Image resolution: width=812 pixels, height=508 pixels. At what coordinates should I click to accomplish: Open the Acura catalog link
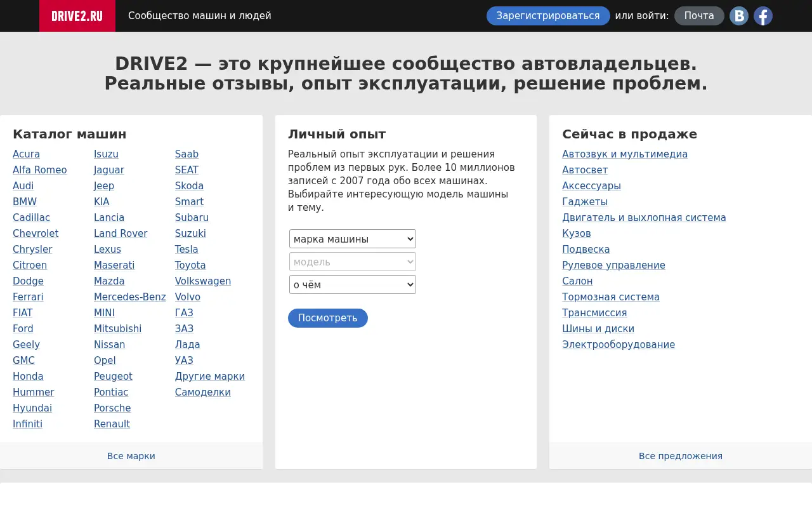point(26,154)
